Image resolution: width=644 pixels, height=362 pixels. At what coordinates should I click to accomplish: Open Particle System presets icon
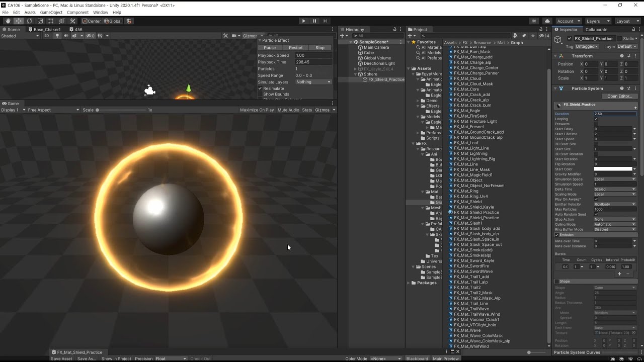coord(628,88)
